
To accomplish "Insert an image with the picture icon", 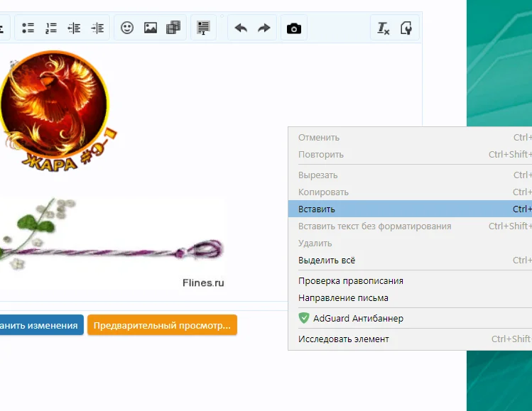I will click(151, 28).
